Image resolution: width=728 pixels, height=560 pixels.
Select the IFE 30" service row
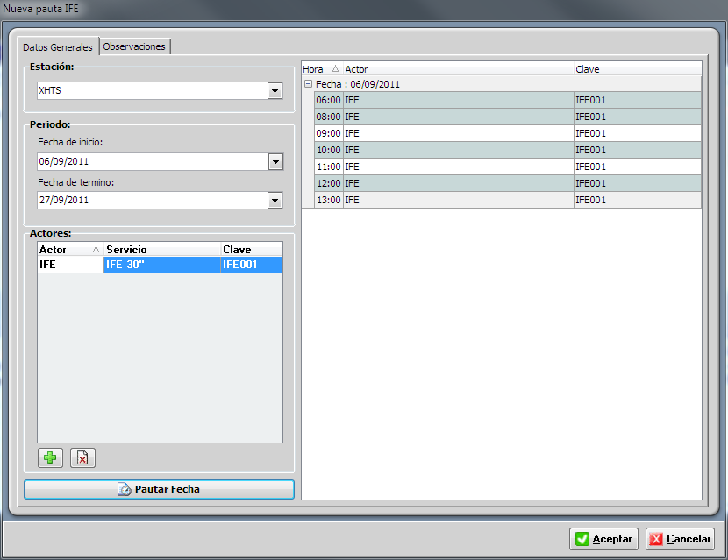tap(161, 265)
